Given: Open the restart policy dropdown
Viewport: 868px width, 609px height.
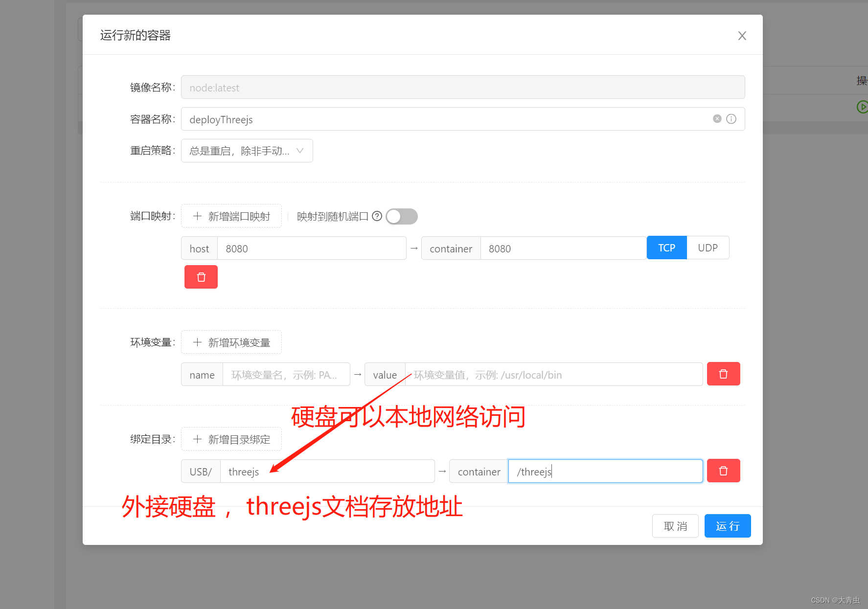Looking at the screenshot, I should pyautogui.click(x=247, y=151).
